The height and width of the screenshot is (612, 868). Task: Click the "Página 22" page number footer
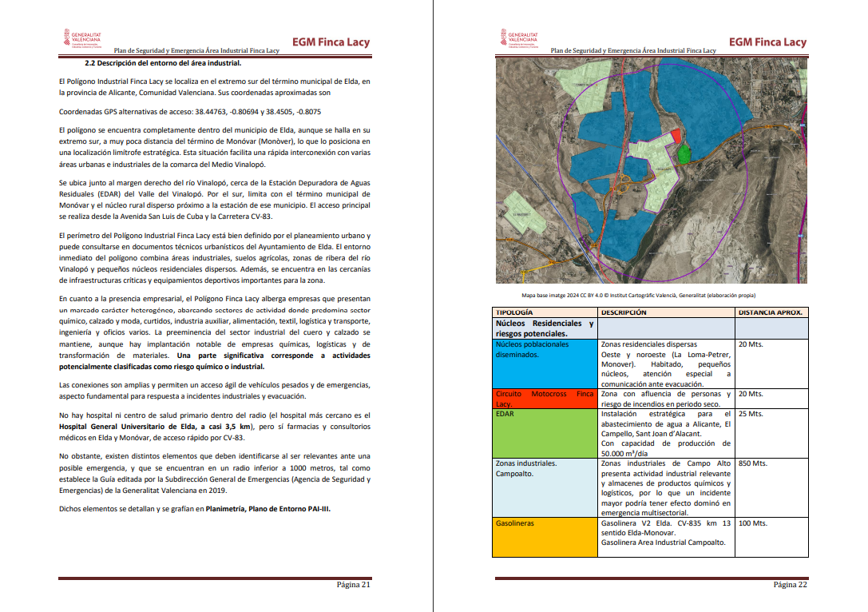click(x=790, y=584)
